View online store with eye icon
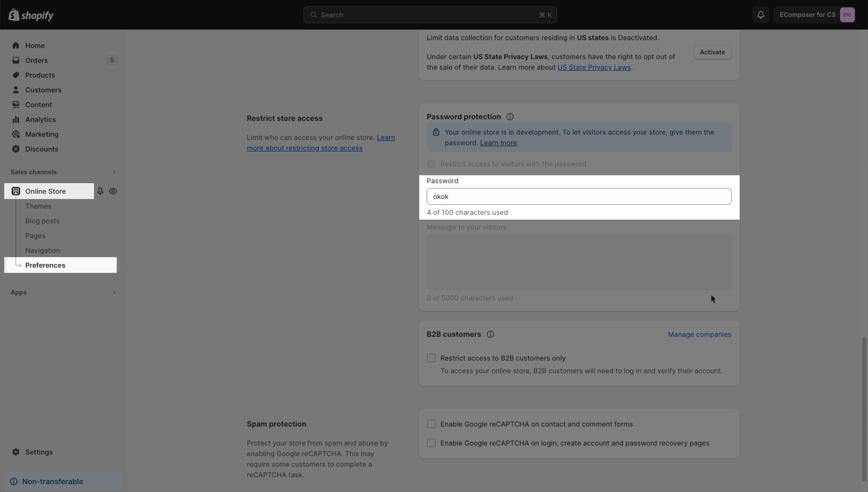 point(113,191)
